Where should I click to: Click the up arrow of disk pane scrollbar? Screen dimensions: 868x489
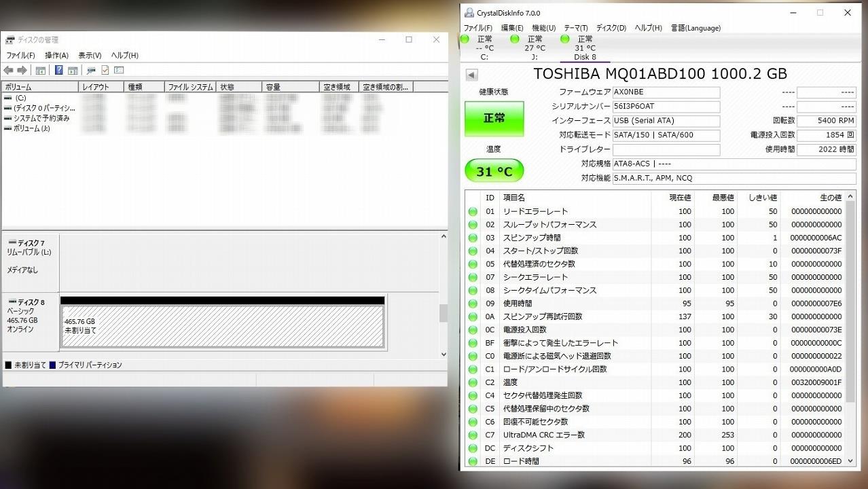click(444, 237)
